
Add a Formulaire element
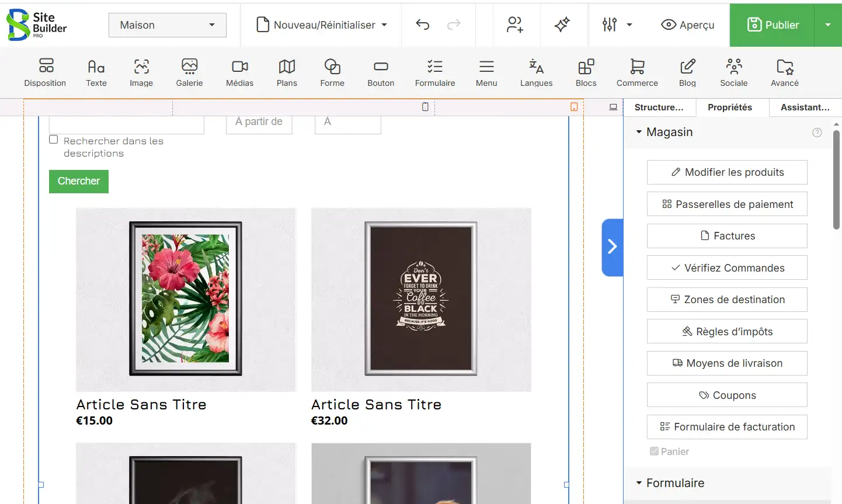click(435, 73)
